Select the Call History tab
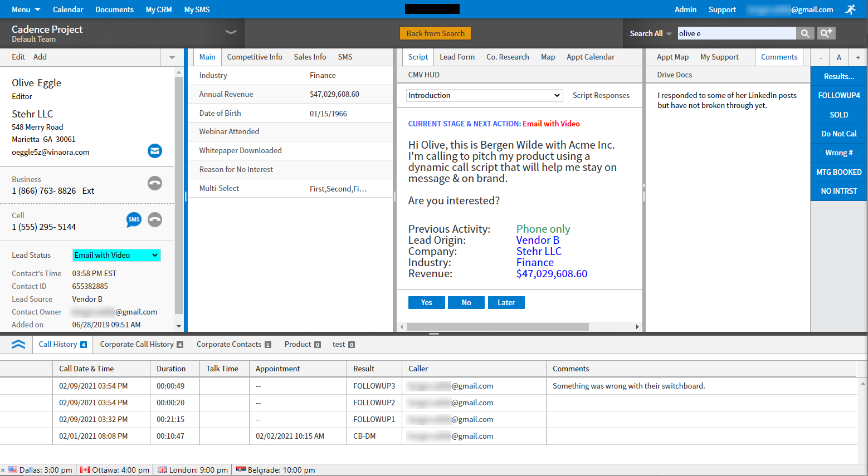868x476 pixels. (x=62, y=344)
